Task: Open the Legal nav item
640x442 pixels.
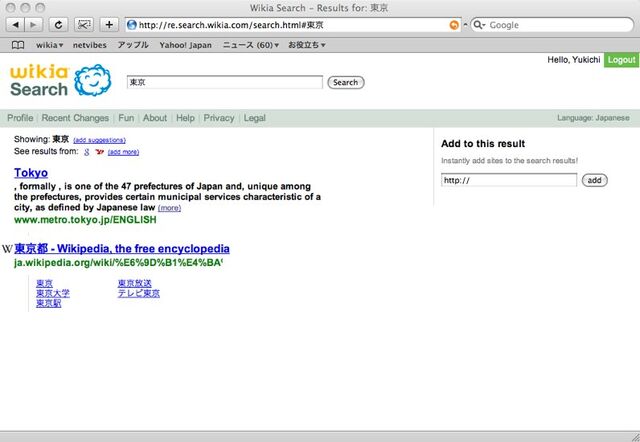Action: point(254,118)
